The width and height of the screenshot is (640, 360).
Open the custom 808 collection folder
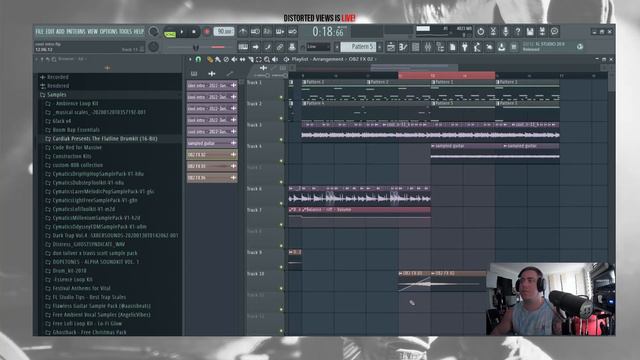click(x=78, y=165)
